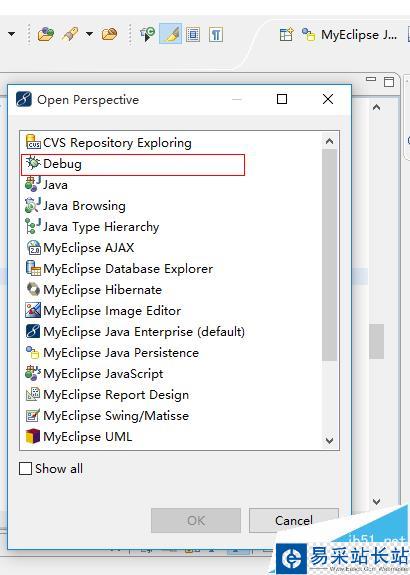Select the MyEclipse Image Editor icon
This screenshot has height=575, width=410.
(x=33, y=310)
